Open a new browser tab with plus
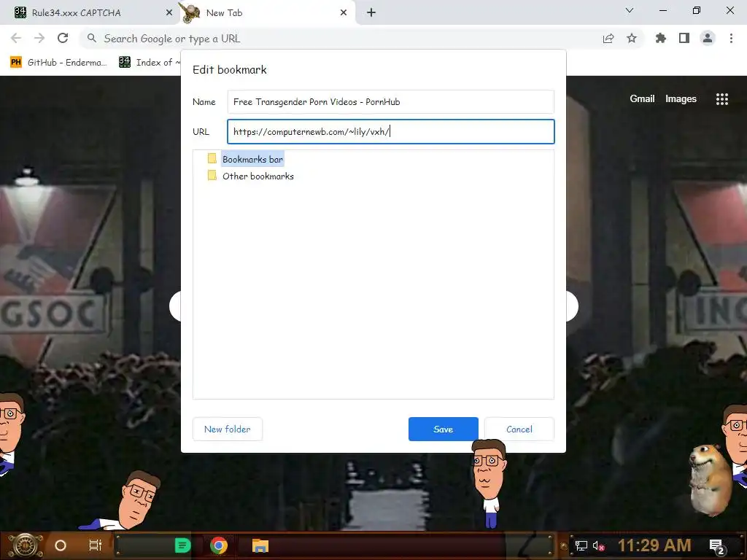Image resolution: width=747 pixels, height=560 pixels. [371, 12]
